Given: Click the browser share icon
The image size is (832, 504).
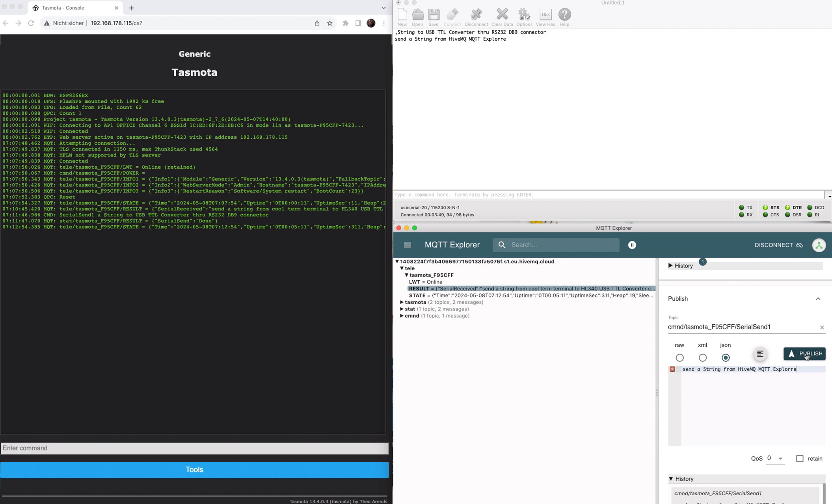Looking at the screenshot, I should 317,23.
